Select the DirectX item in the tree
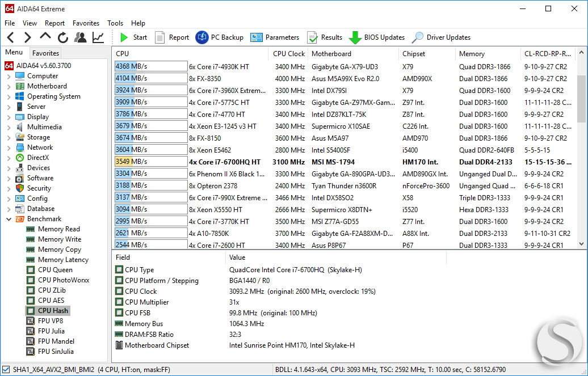 (32, 158)
